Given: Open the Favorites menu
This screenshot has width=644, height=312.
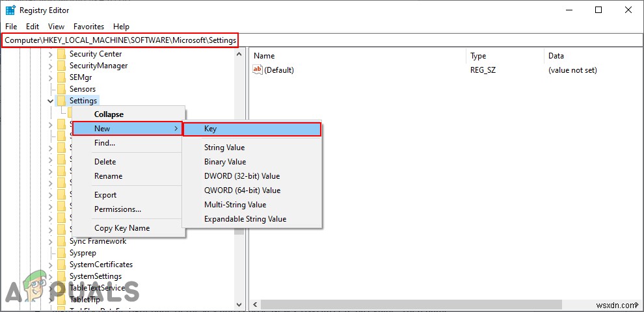Looking at the screenshot, I should (88, 26).
